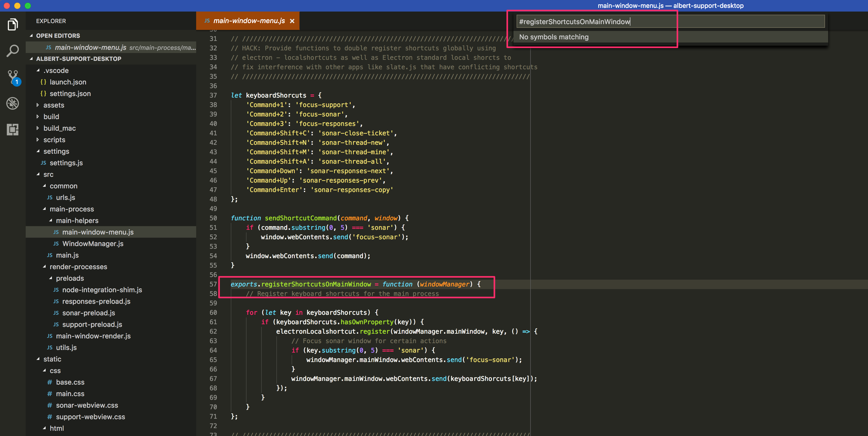The image size is (868, 436).
Task: Expand the build_mac folder
Action: click(x=37, y=128)
